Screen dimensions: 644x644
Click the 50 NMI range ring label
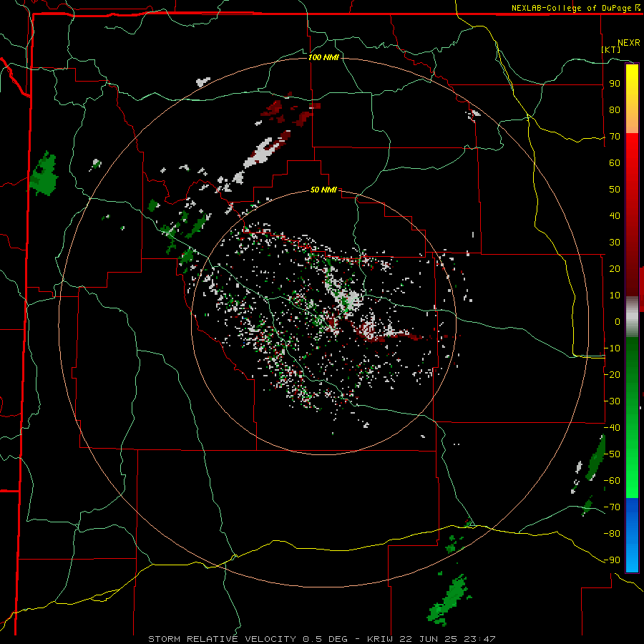[323, 190]
